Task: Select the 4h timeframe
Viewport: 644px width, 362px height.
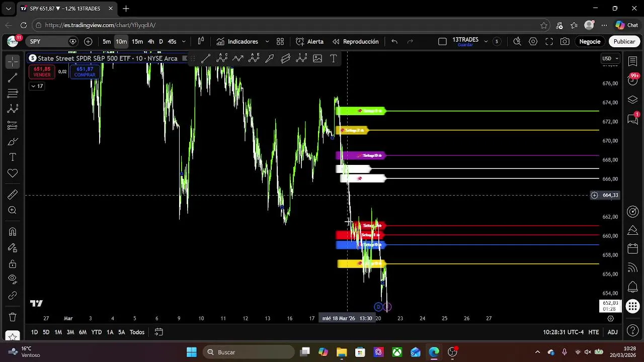Action: click(x=151, y=42)
